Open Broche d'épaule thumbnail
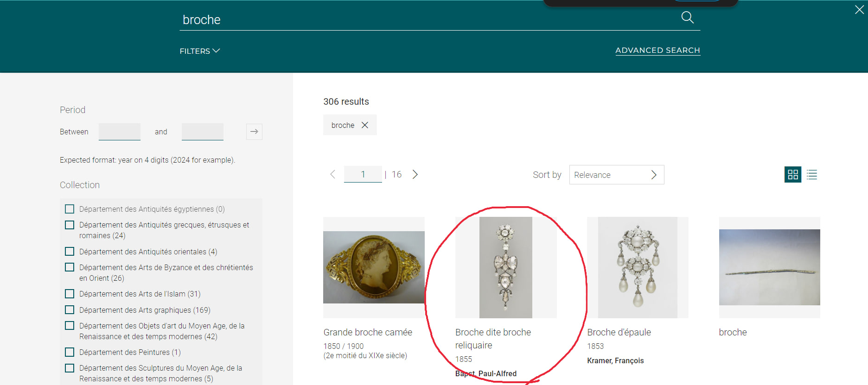This screenshot has height=385, width=868. tap(638, 267)
